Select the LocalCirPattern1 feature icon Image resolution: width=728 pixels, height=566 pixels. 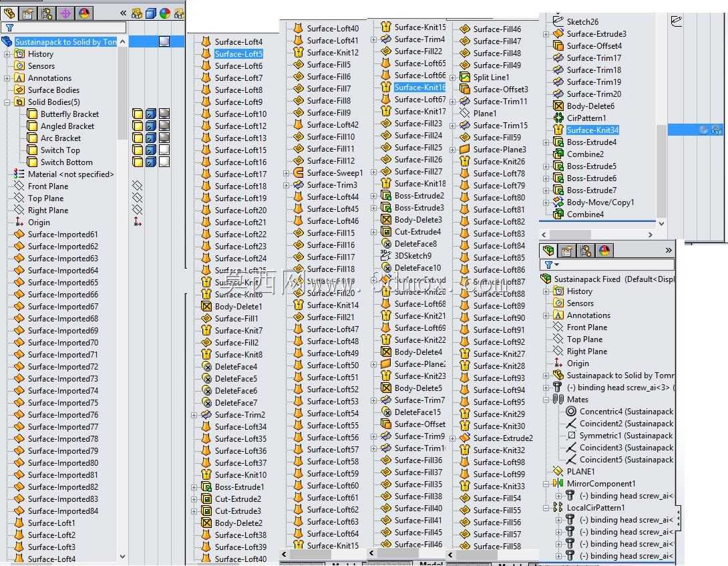click(558, 508)
